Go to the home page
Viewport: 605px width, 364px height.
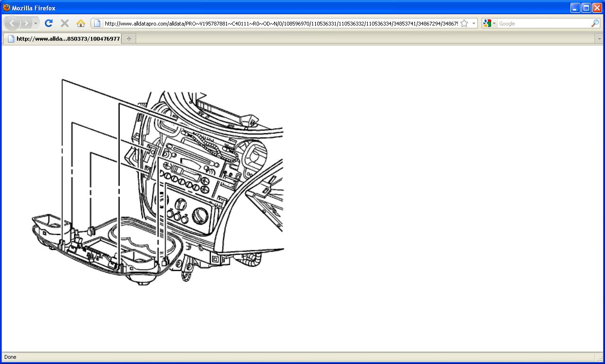[x=81, y=23]
